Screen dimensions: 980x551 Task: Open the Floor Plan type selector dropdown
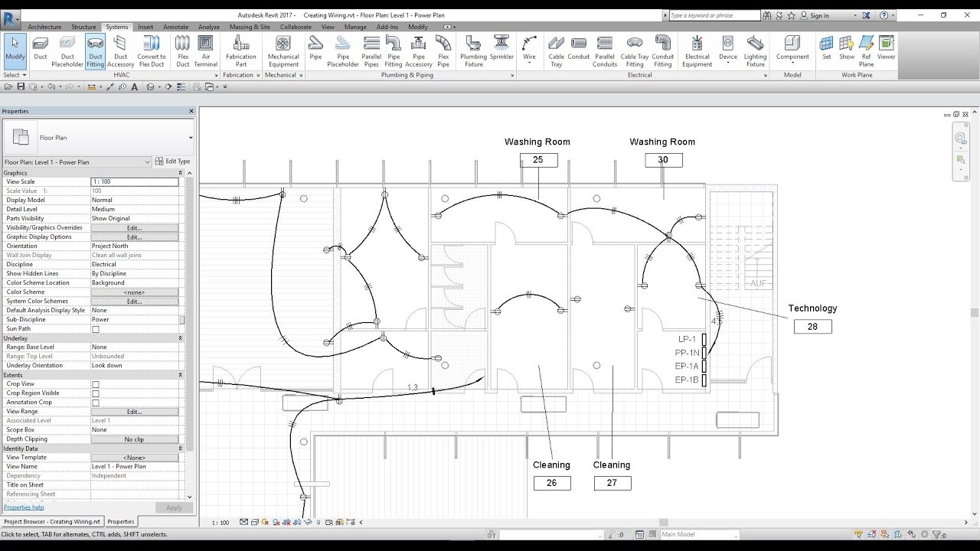click(190, 139)
